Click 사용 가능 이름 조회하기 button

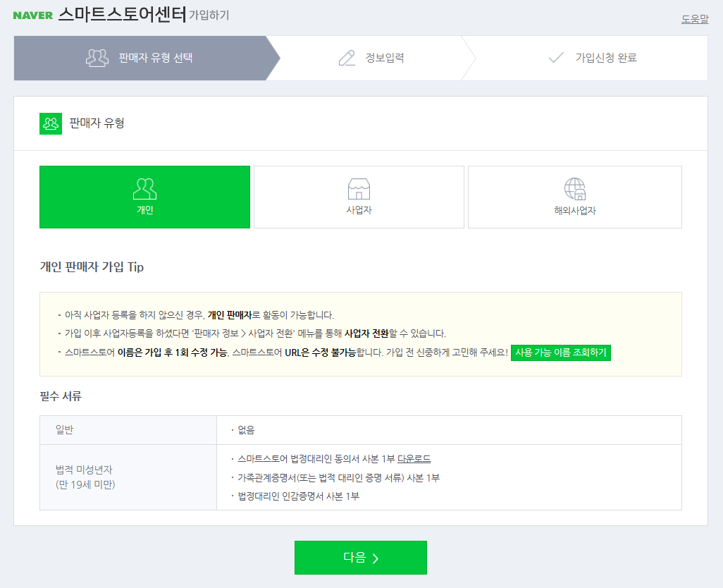561,353
